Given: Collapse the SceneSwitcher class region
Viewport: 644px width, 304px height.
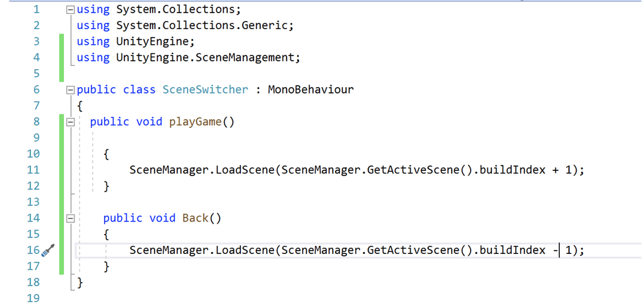Looking at the screenshot, I should tap(70, 90).
